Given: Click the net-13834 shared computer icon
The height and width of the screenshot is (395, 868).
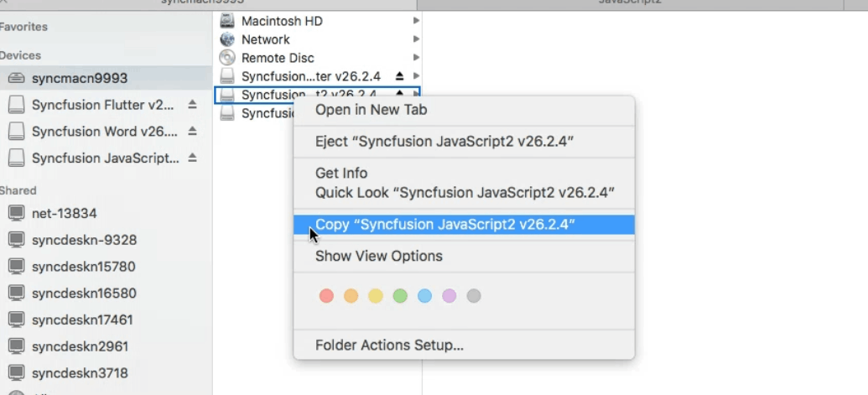Looking at the screenshot, I should tap(17, 213).
